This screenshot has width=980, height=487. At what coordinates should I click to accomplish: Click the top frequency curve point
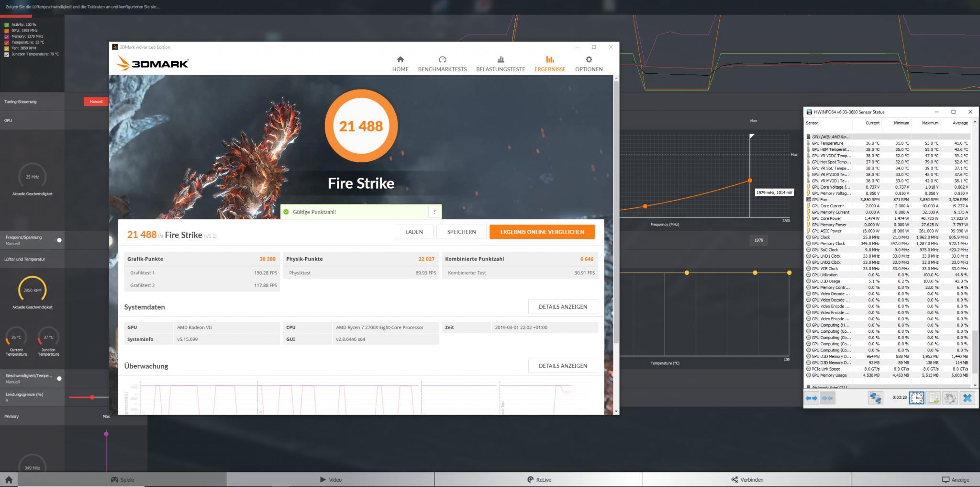(750, 181)
